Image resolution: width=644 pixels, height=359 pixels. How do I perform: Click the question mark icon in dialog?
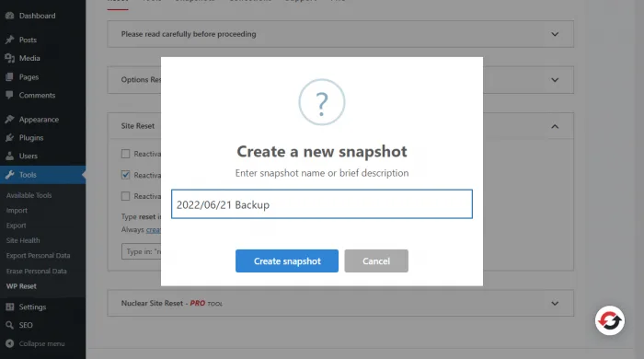pyautogui.click(x=322, y=102)
